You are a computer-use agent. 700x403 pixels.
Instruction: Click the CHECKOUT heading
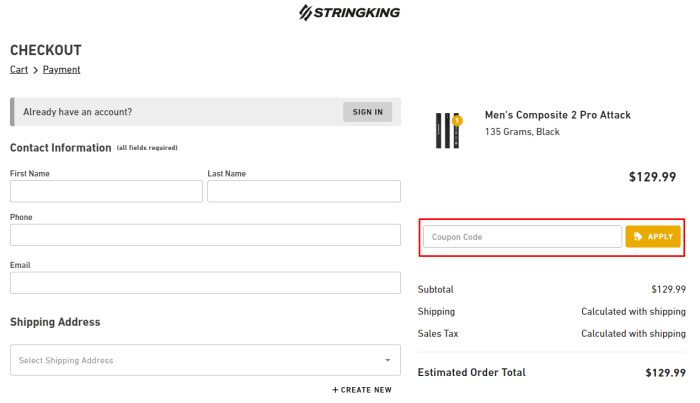click(x=46, y=50)
